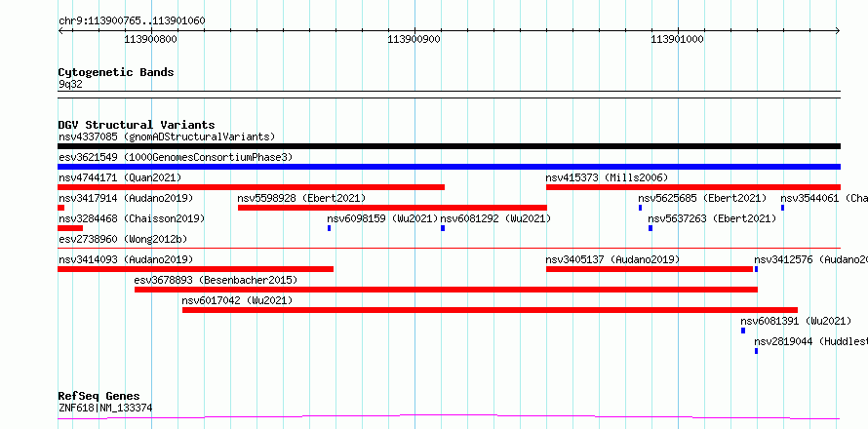Open the nsv3544061 label
Screen dimensions: 868x429
pyautogui.click(x=824, y=198)
